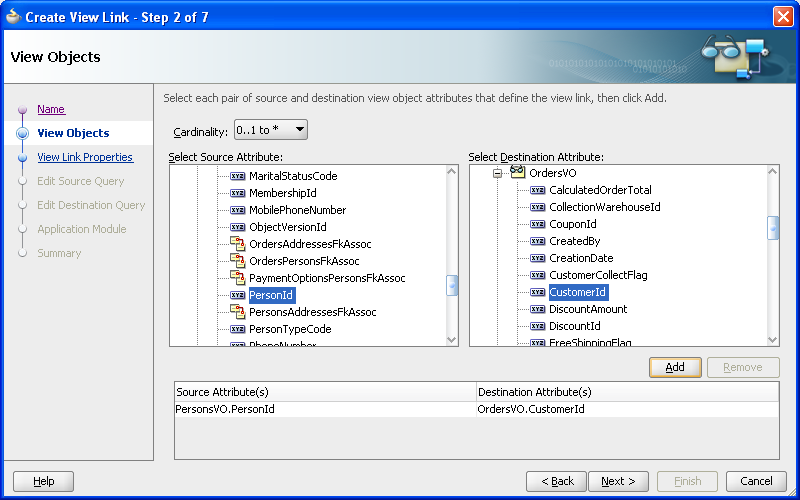
Task: Select MobilePhoneNumber source attribute
Action: point(297,210)
